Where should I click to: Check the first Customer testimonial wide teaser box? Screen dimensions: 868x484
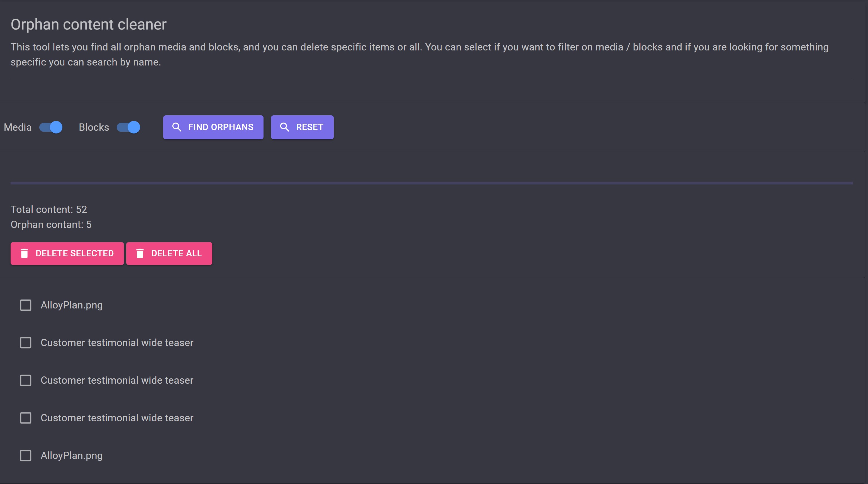(x=26, y=343)
